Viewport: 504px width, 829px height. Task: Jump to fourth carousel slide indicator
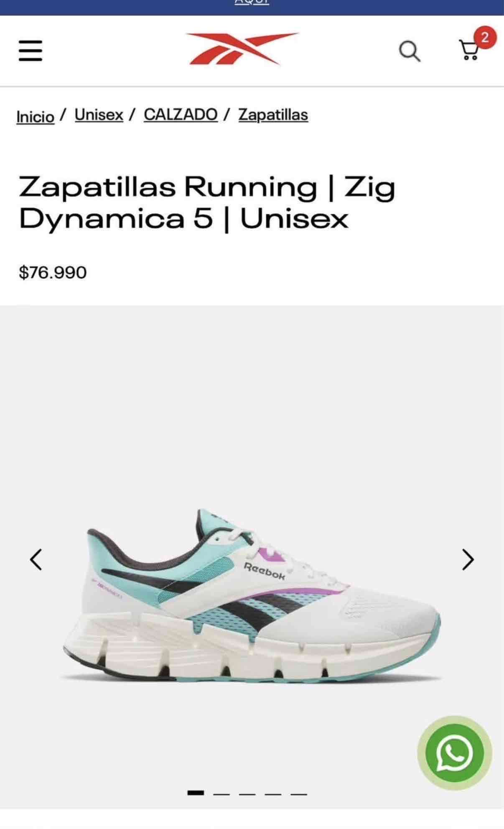[273, 793]
